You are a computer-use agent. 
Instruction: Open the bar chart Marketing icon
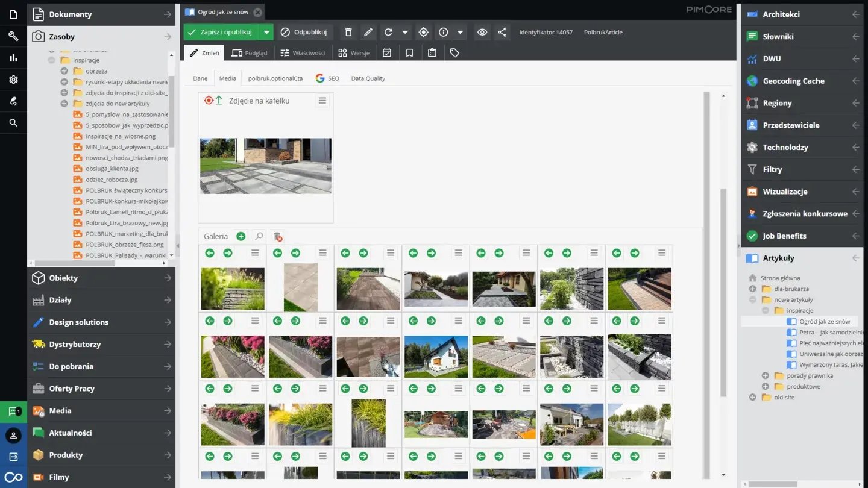coord(13,58)
